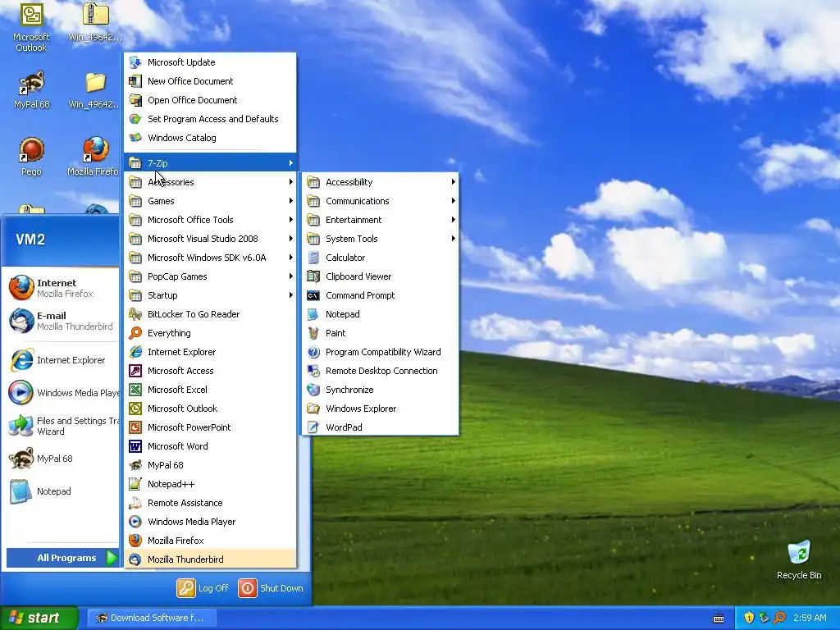Expand Entertainment submenu arrow
Screen dimensions: 840x630
(x=453, y=220)
